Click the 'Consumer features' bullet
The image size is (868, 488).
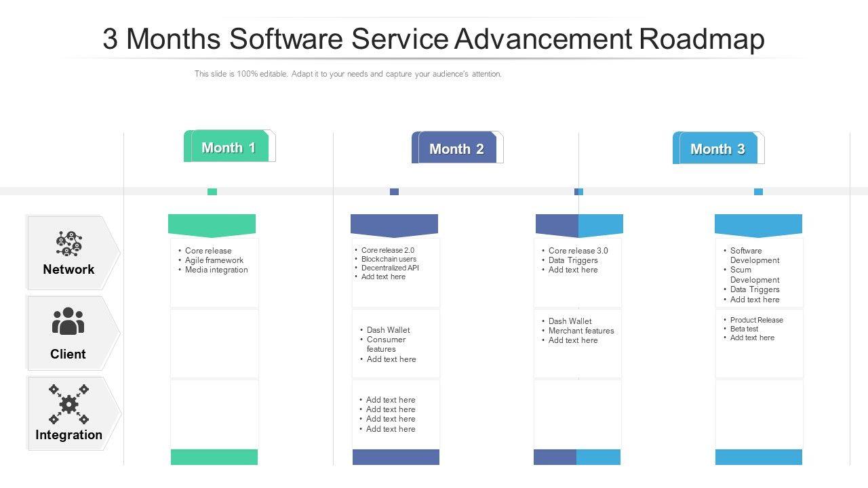click(387, 344)
